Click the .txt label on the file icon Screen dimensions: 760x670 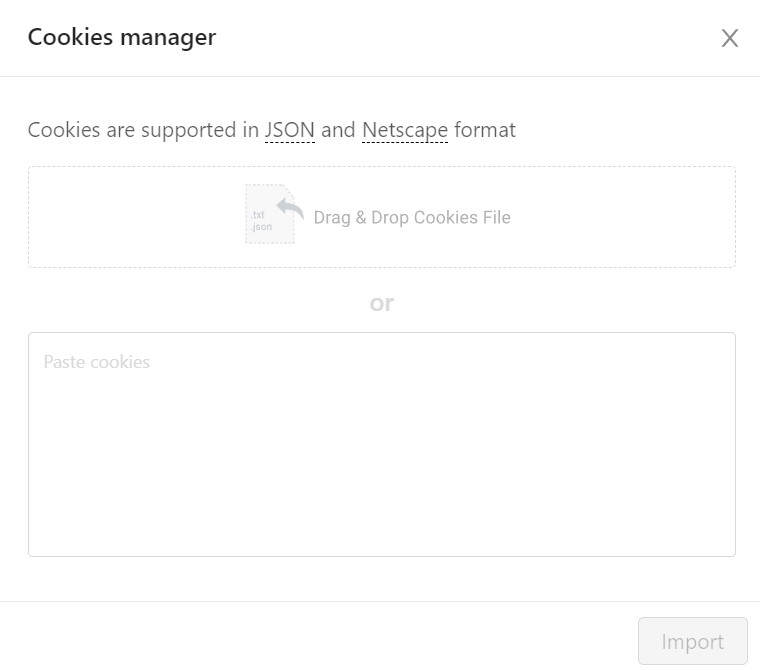(258, 214)
